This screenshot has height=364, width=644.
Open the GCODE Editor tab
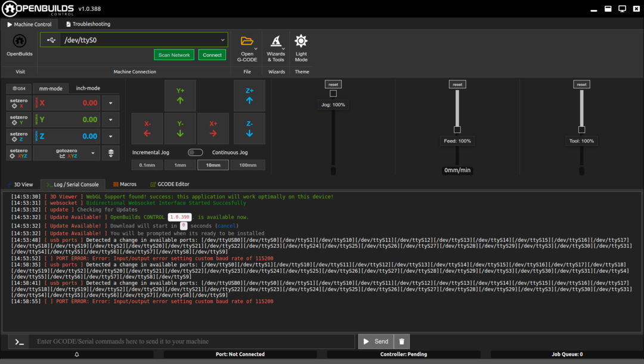169,184
